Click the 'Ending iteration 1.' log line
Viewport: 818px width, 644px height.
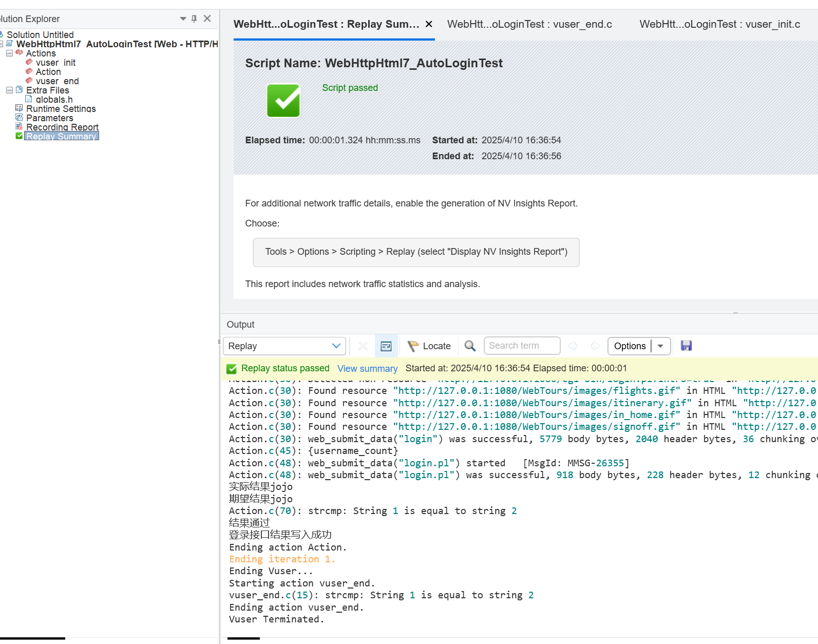pos(282,559)
